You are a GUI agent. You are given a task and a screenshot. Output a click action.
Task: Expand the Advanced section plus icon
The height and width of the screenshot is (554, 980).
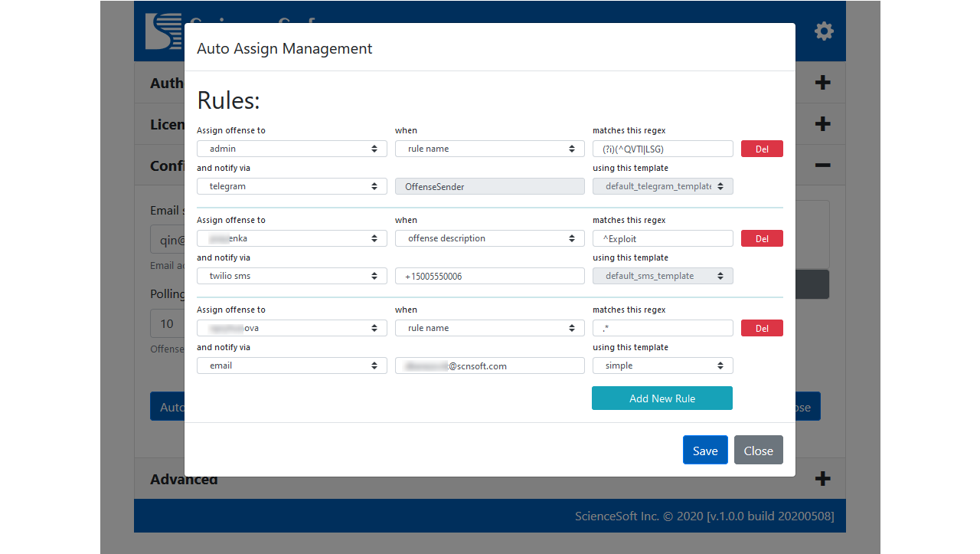click(822, 479)
